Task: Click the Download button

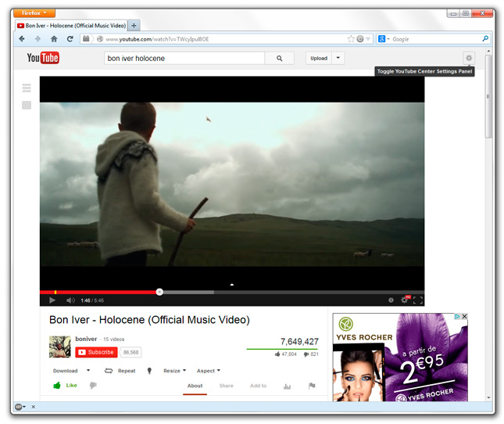Action: tap(66, 371)
